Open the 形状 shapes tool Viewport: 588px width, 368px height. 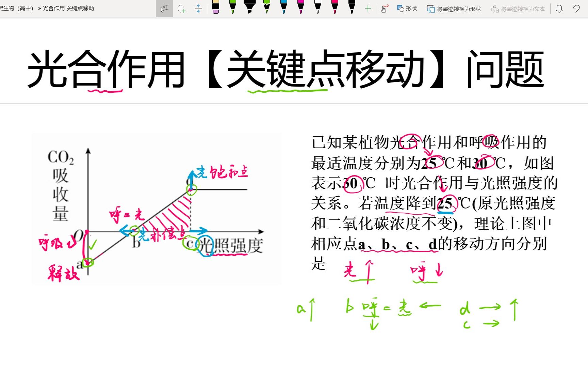[x=407, y=9]
